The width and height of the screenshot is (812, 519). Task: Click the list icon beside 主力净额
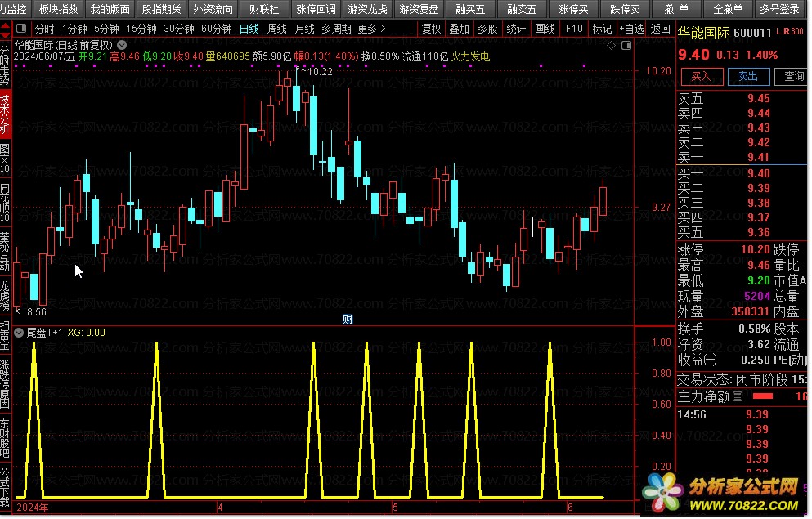(x=738, y=397)
